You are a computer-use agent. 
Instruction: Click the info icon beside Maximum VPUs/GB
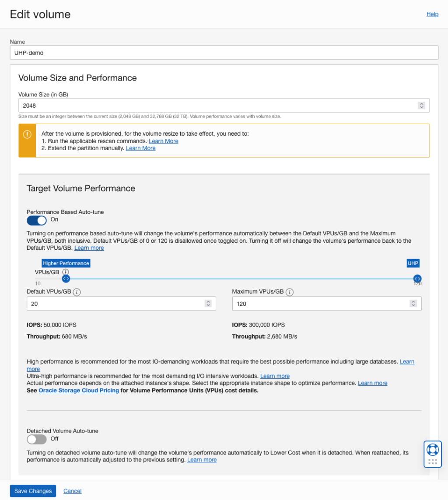pyautogui.click(x=289, y=292)
